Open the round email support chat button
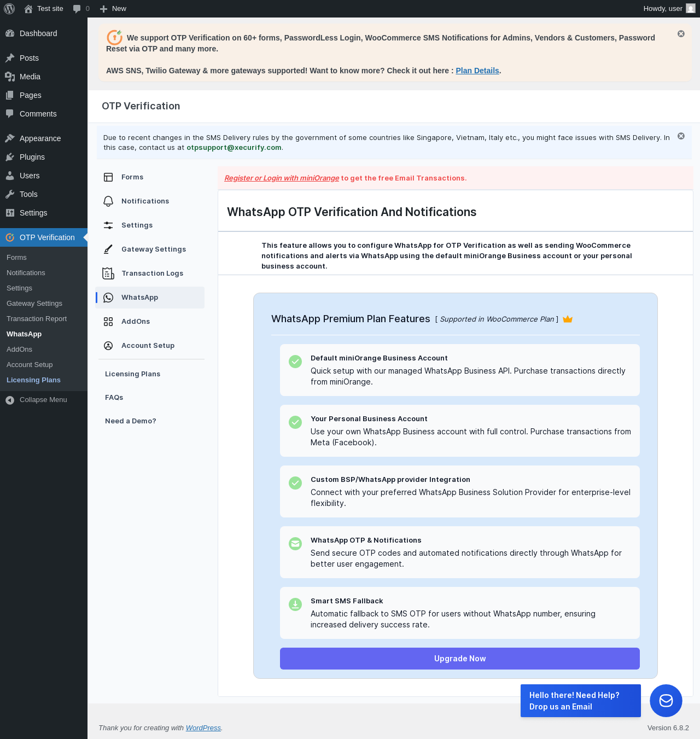 pos(666,701)
